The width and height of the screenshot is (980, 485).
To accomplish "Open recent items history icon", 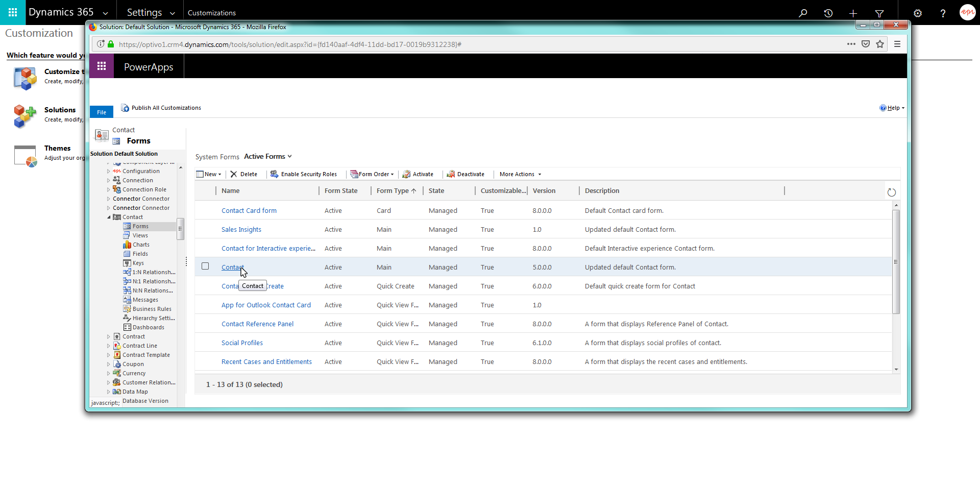I will click(x=828, y=13).
